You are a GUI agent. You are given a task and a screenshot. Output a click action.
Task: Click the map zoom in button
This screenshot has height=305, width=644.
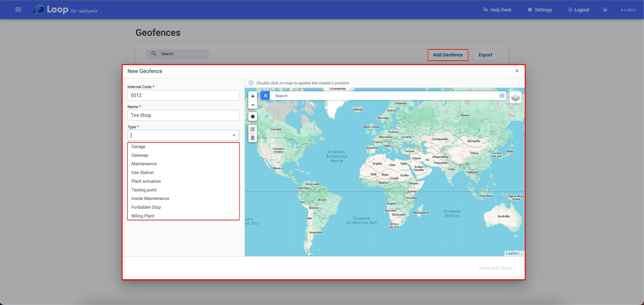[x=252, y=96]
